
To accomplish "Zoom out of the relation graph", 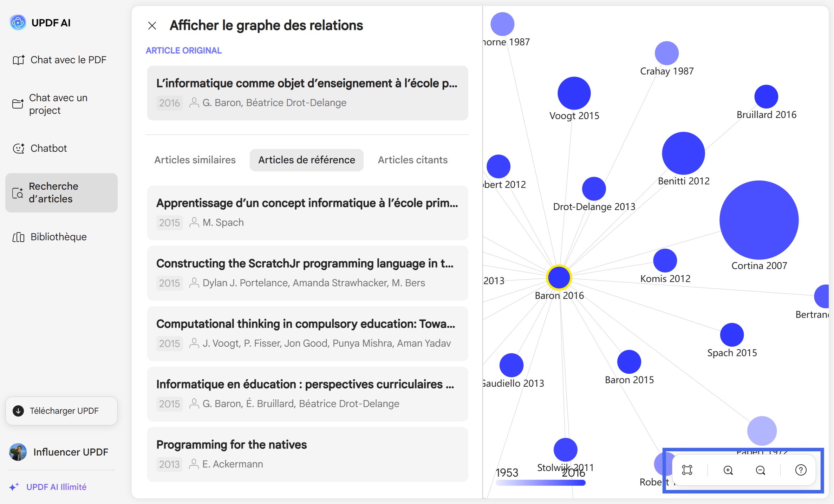I will [761, 470].
